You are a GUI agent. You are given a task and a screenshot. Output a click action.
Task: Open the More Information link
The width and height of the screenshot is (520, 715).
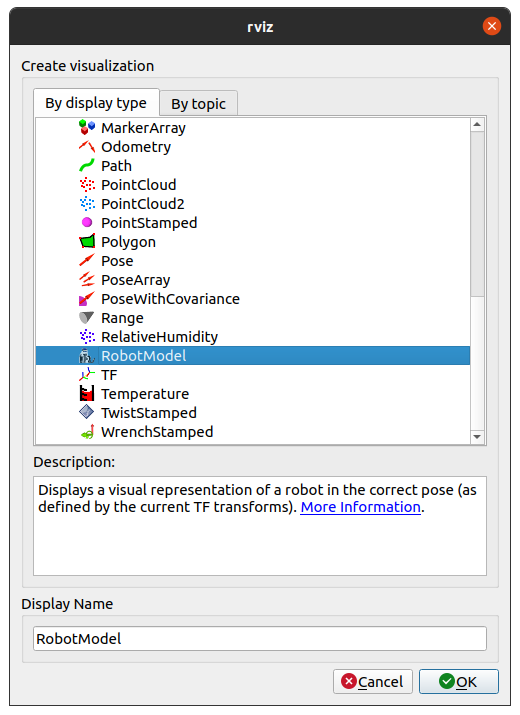[360, 507]
